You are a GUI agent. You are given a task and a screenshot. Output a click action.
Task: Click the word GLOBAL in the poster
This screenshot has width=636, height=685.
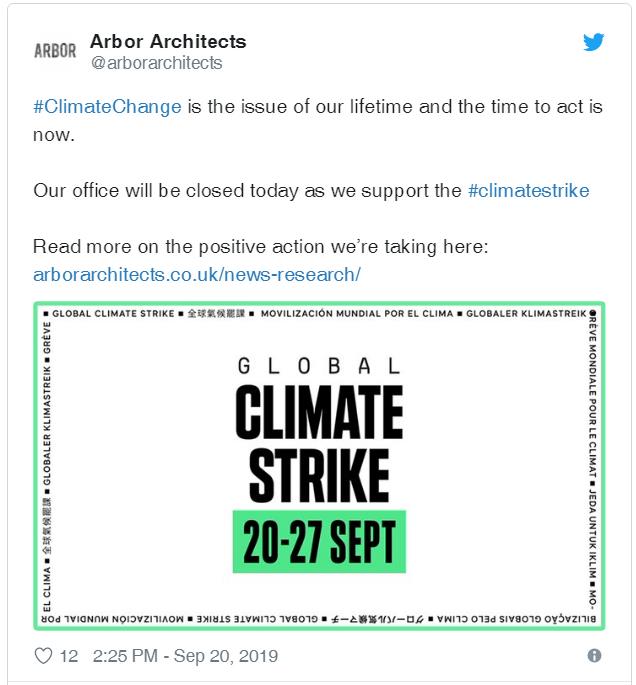tap(319, 365)
